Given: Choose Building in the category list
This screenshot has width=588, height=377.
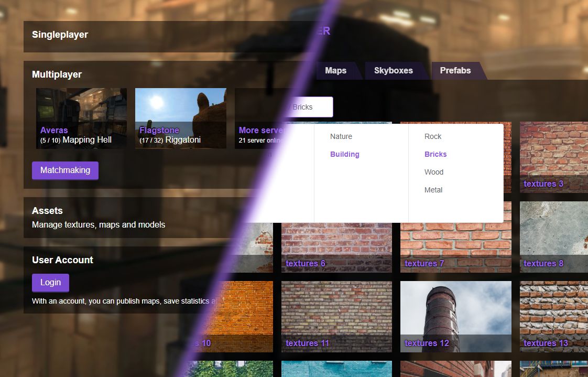Looking at the screenshot, I should (x=344, y=154).
